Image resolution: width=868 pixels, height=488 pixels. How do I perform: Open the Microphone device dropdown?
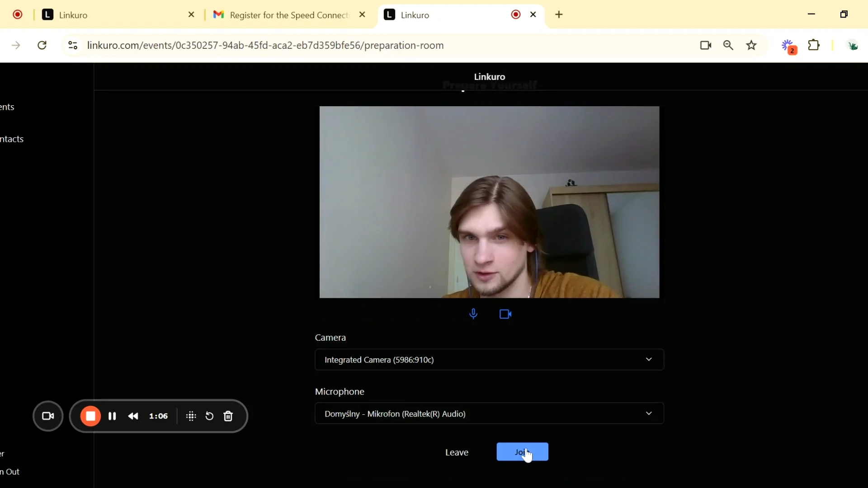[489, 413]
